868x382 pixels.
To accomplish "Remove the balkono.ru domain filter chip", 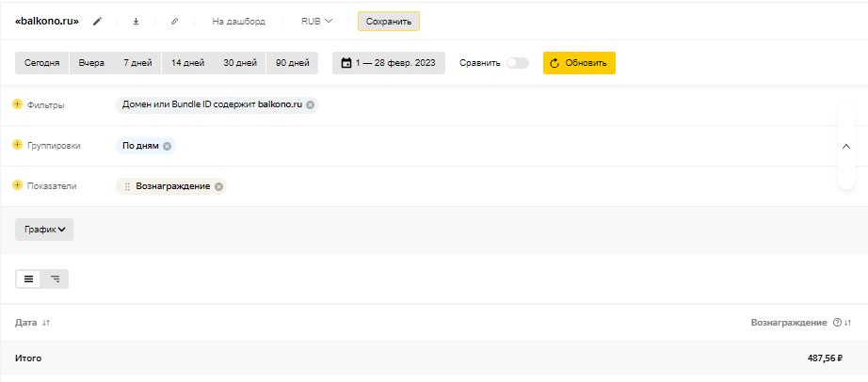I will (311, 104).
